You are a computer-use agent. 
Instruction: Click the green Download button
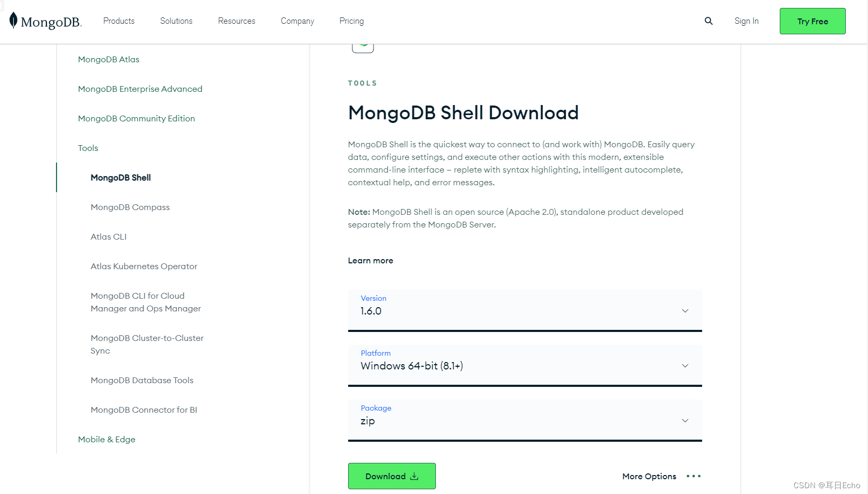click(x=391, y=476)
